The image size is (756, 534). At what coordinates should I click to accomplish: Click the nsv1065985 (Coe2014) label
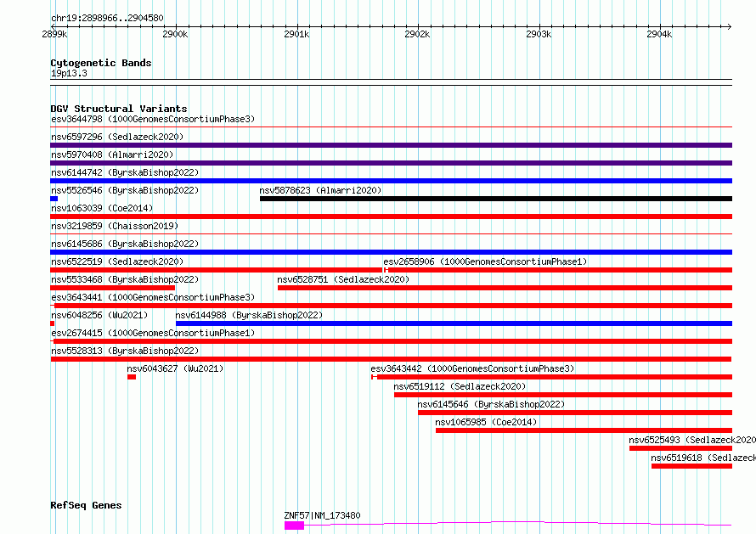[x=486, y=422]
